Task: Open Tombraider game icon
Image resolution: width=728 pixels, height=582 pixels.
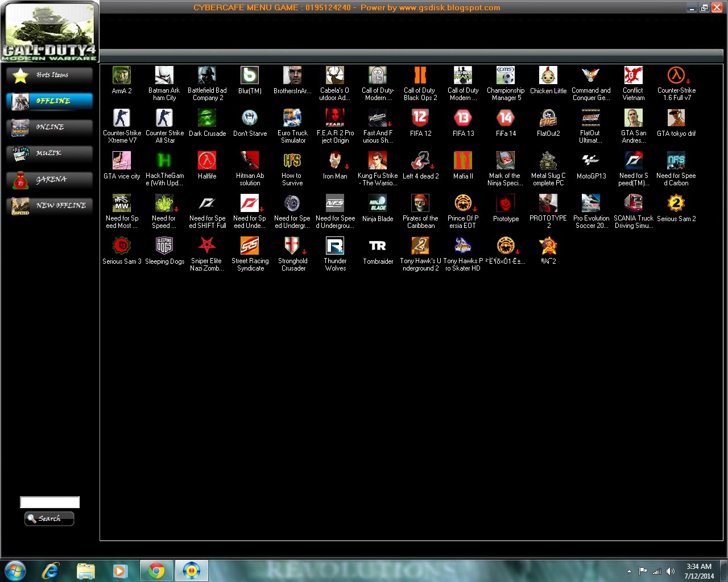Action: [x=378, y=246]
